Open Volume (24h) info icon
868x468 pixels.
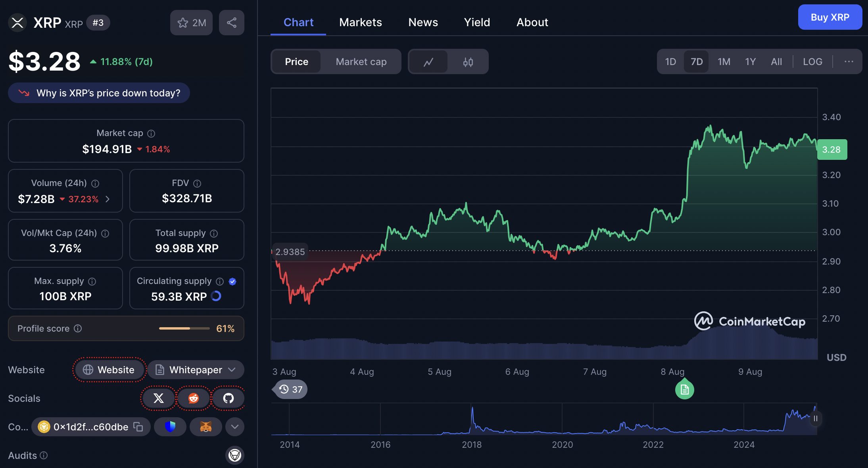[95, 184]
